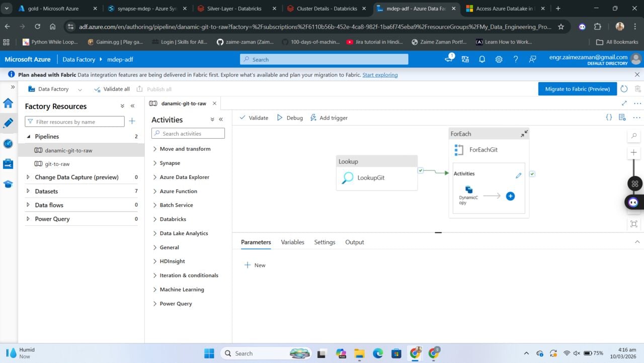Expand the Data flows section
The image size is (644, 363).
coord(29,205)
